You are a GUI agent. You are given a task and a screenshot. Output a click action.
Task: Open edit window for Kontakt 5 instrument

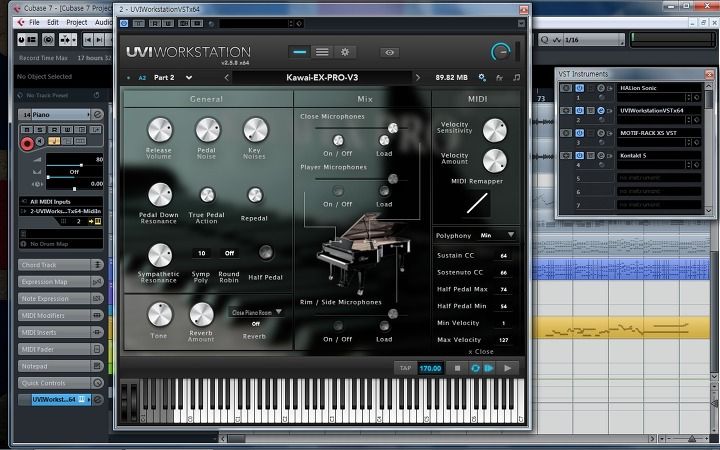click(x=601, y=156)
